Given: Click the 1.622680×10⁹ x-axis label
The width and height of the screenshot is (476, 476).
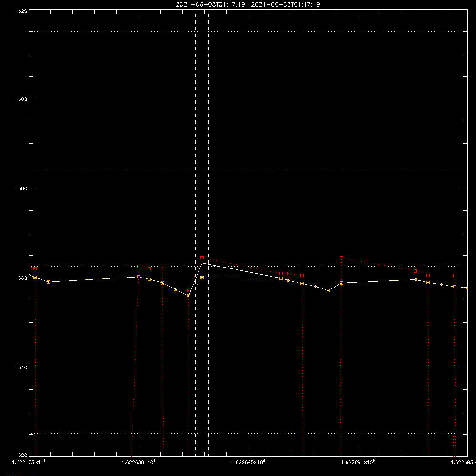Looking at the screenshot, I should [x=139, y=462].
